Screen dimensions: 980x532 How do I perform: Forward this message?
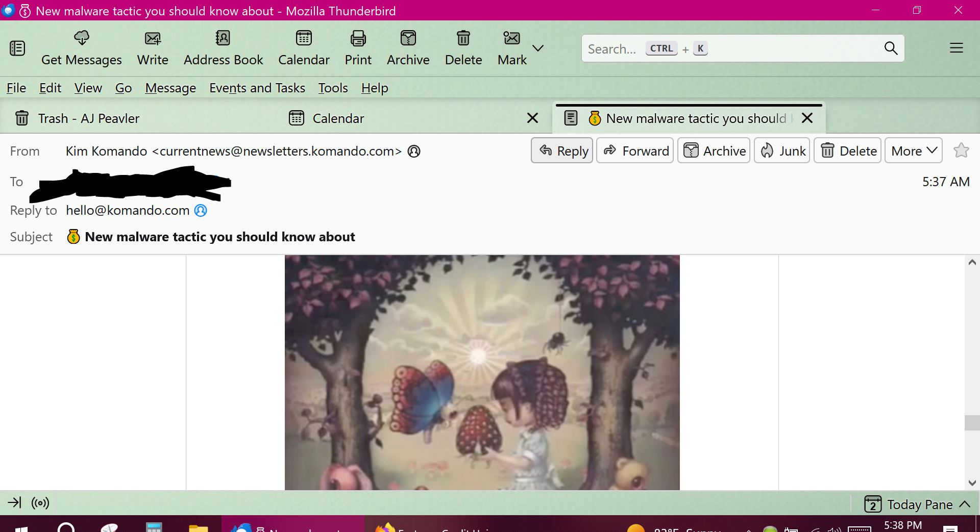tap(635, 151)
